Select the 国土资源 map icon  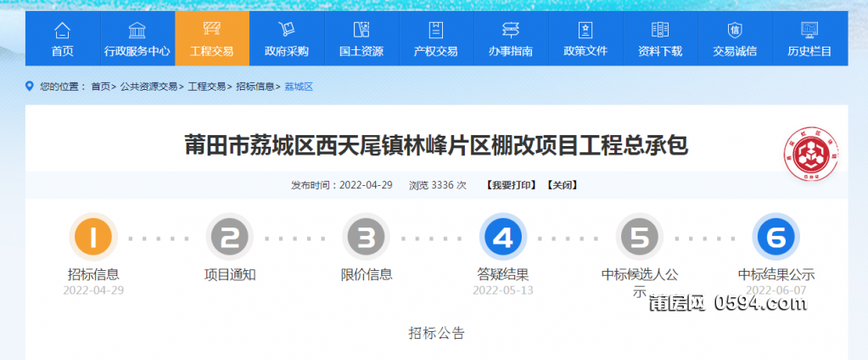point(361,30)
